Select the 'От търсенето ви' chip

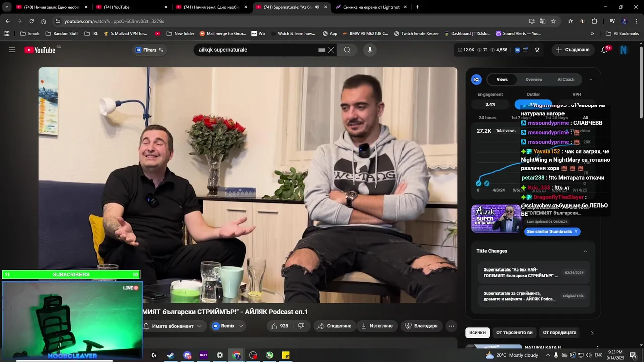[514, 333]
